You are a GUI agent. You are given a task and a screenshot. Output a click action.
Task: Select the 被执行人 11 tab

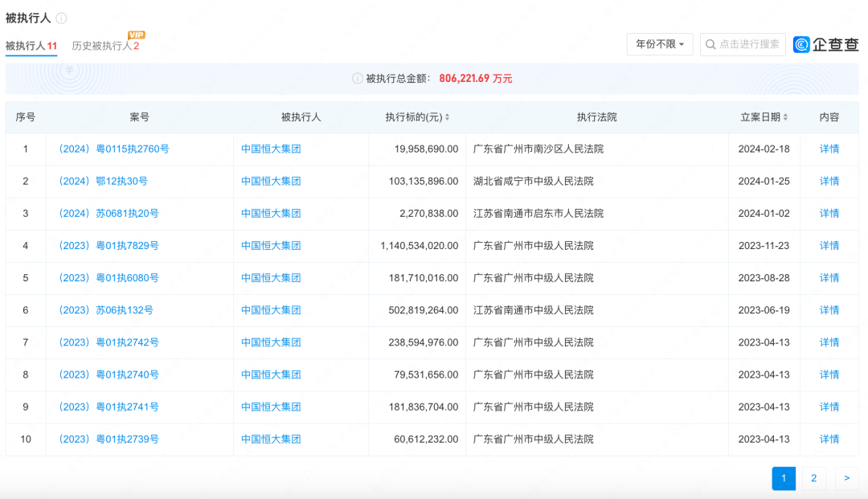click(31, 46)
